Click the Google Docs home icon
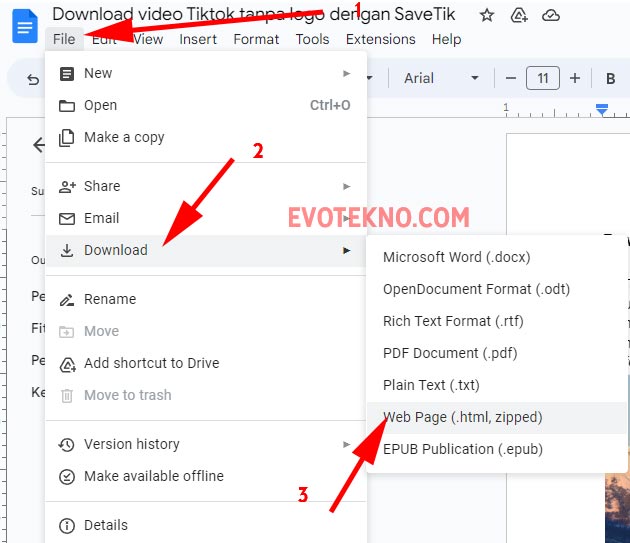630x543 pixels. pos(24,26)
